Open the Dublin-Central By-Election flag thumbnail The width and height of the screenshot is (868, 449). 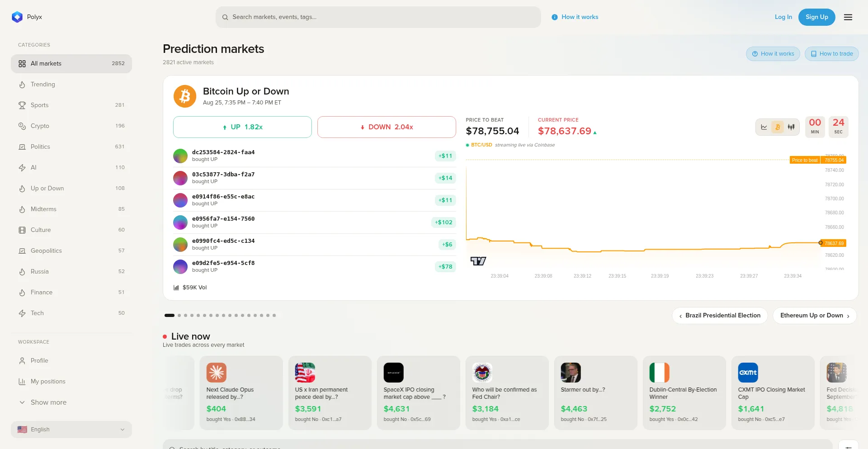(x=660, y=373)
